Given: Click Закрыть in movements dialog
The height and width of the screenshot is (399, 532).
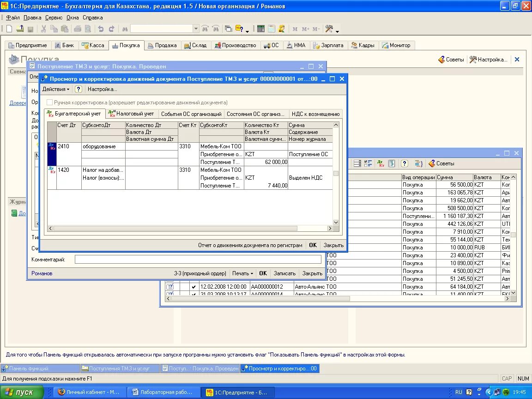Looking at the screenshot, I should coord(333,245).
